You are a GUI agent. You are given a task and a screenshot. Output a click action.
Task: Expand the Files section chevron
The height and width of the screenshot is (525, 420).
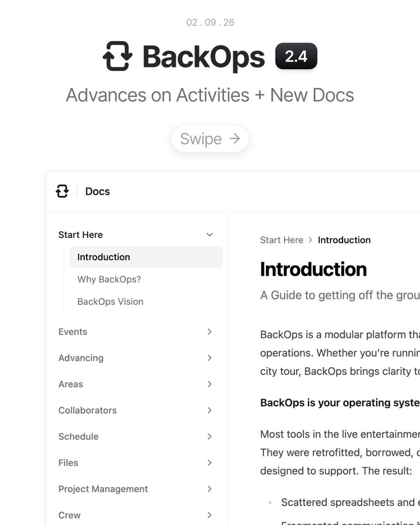coord(210,463)
